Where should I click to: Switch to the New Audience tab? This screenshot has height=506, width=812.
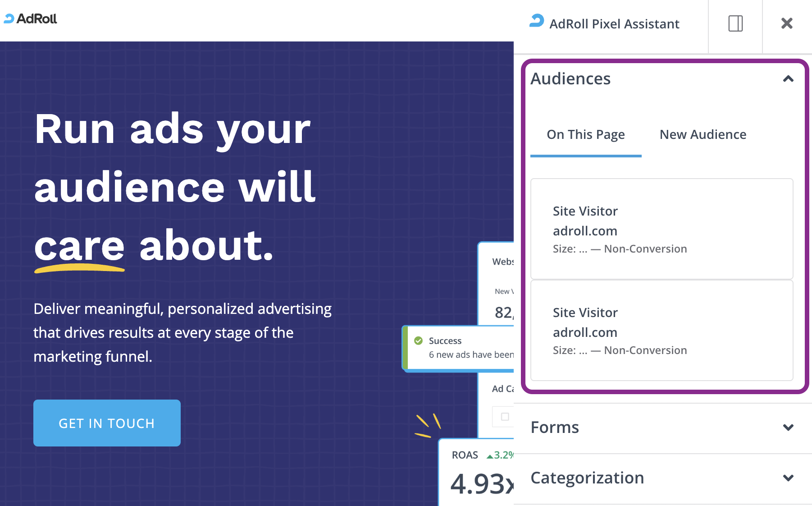[x=703, y=134]
